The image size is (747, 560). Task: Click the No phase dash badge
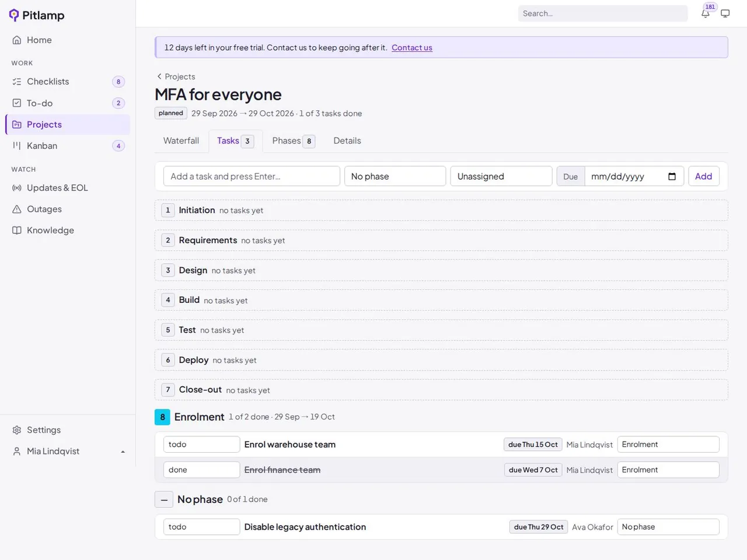click(x=164, y=500)
